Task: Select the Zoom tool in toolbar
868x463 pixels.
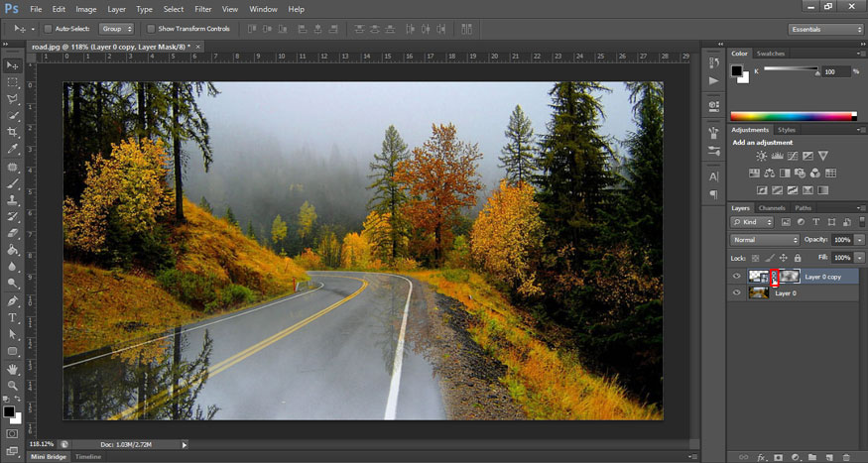Action: (x=13, y=385)
